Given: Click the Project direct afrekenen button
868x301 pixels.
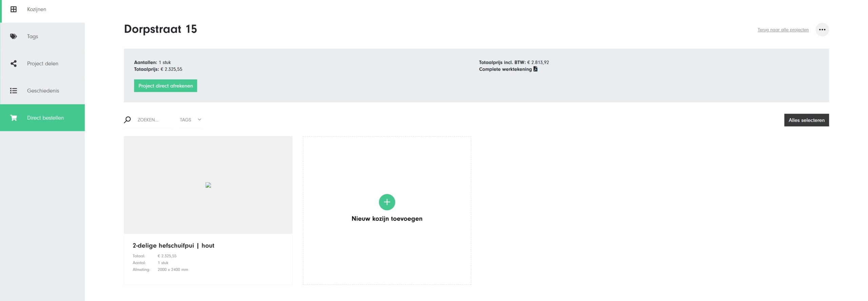Looking at the screenshot, I should 165,86.
